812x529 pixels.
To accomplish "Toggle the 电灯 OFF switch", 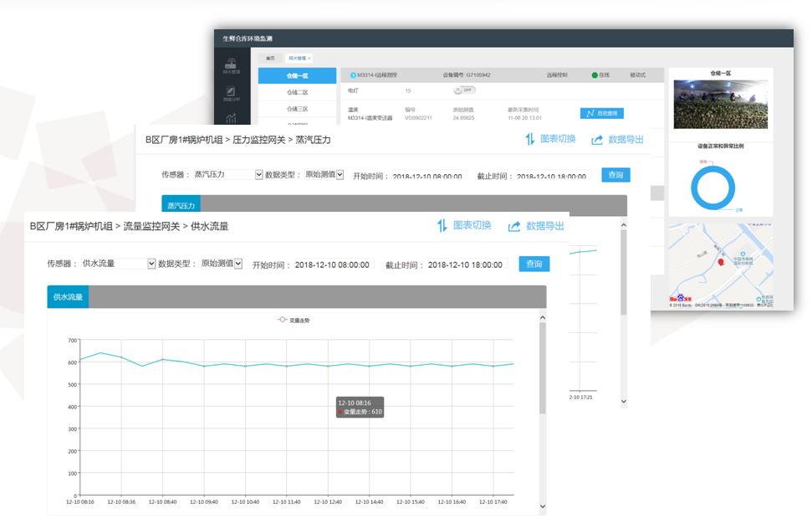I will tap(464, 90).
